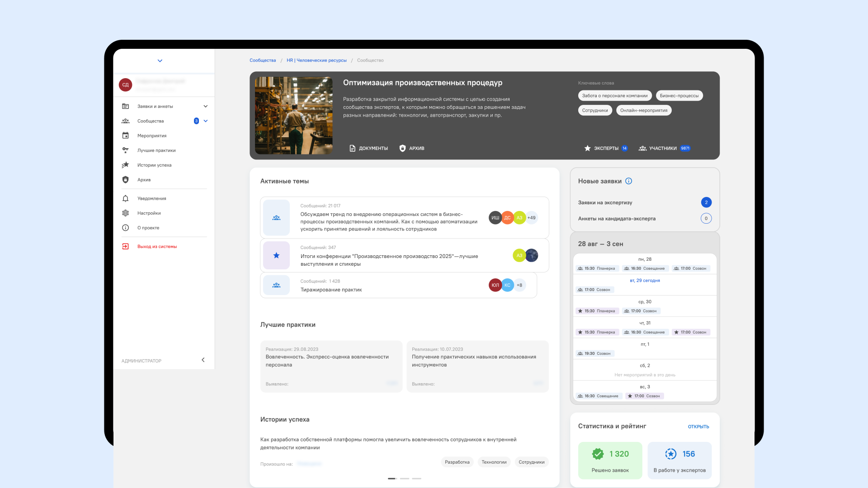Open Уведомления bell icon in sidebar
The image size is (868, 488).
tap(126, 198)
